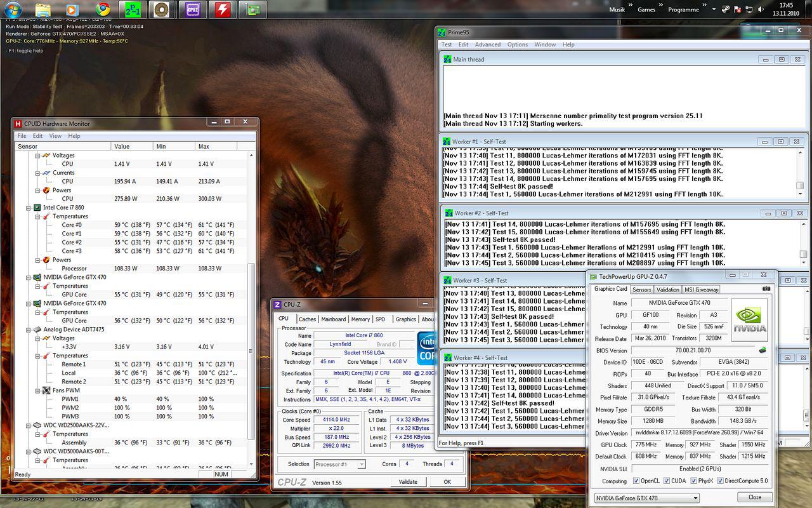Switch to the Mainboard tab in CPU-Z

334,319
